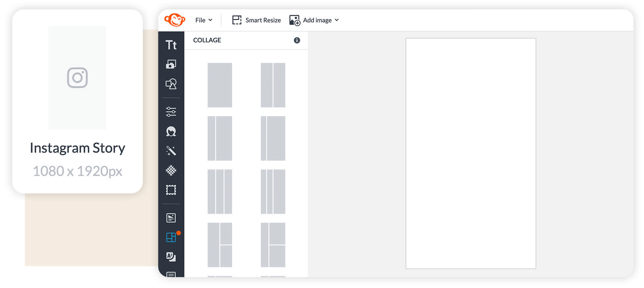Choose the single-cell collage layout
Image resolution: width=644 pixels, height=288 pixels.
coord(220,85)
